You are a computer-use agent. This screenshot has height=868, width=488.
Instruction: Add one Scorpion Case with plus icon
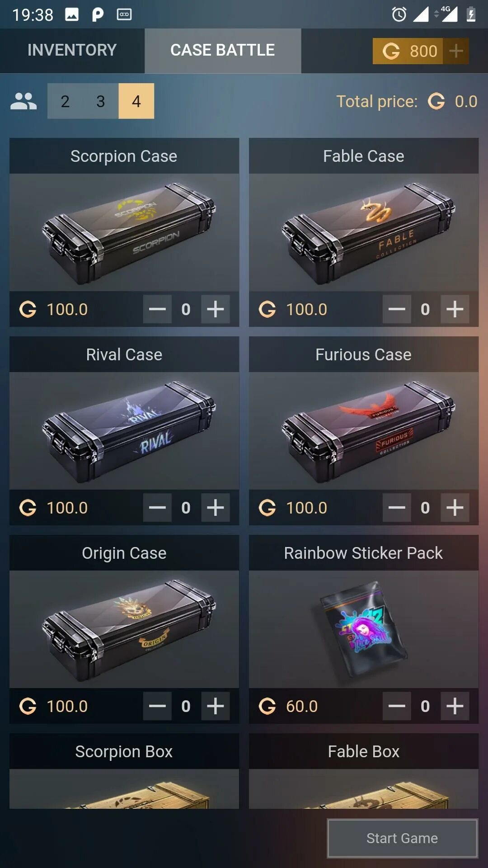pos(216,309)
